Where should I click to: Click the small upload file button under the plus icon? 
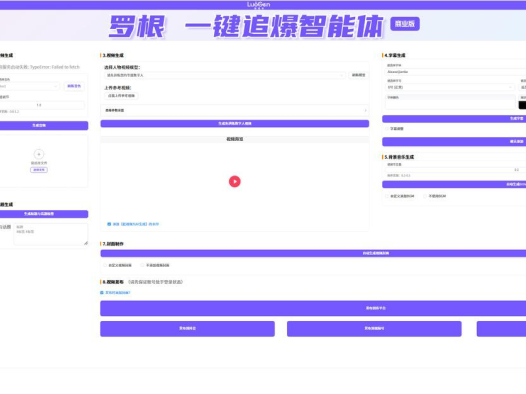(x=39, y=170)
